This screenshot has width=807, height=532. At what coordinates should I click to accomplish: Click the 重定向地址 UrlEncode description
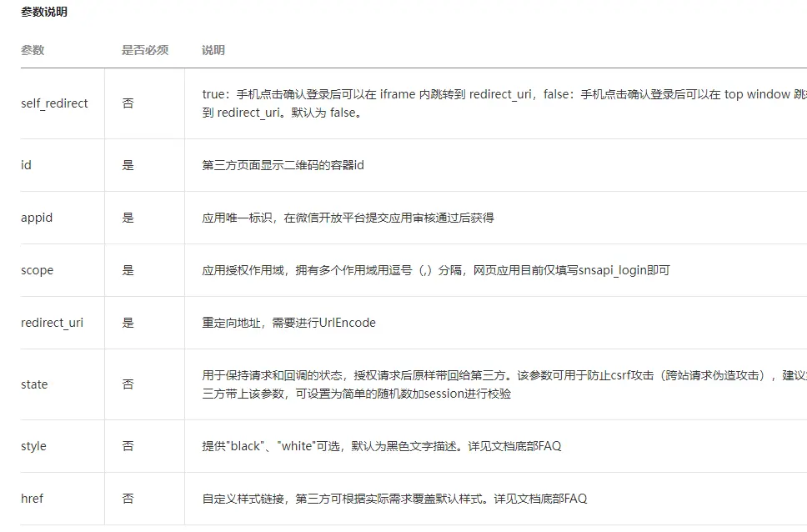point(288,323)
